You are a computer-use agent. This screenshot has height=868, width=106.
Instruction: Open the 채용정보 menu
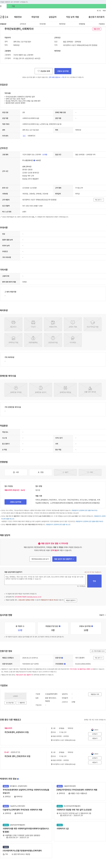coord(18,17)
